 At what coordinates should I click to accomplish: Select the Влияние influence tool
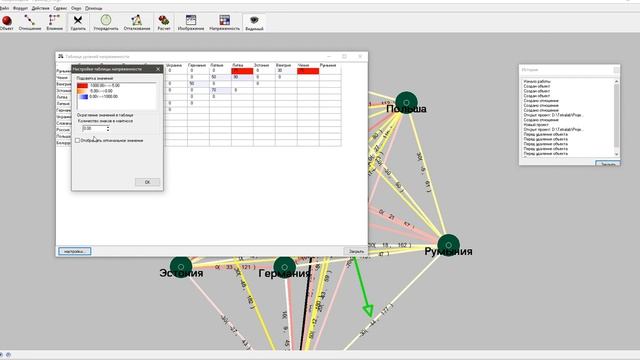click(x=54, y=23)
